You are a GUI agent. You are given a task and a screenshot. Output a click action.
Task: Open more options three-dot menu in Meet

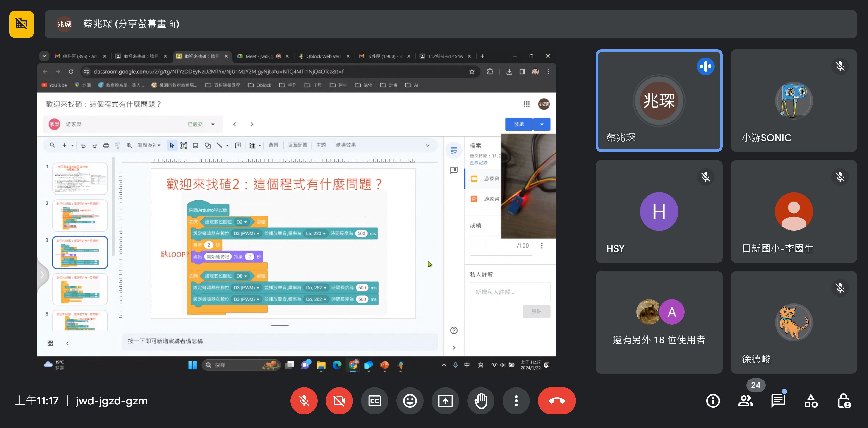(516, 401)
